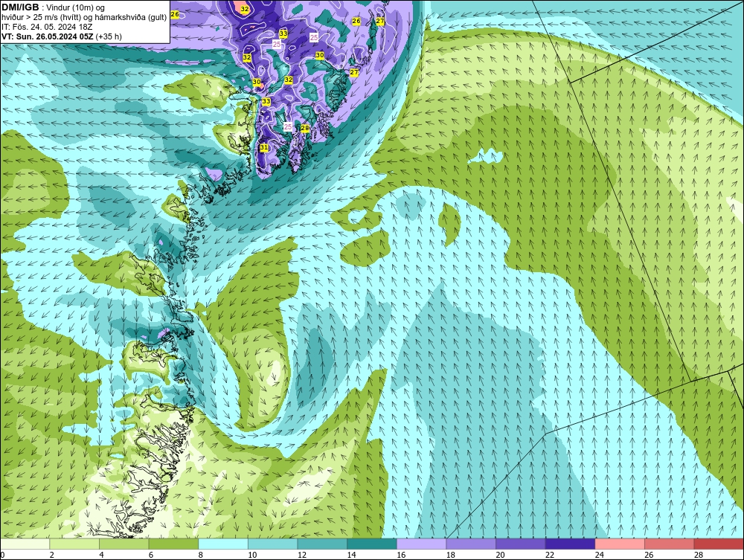Click the color scale tick label '0'
Viewport: 744px width, 560px height.
2,555
